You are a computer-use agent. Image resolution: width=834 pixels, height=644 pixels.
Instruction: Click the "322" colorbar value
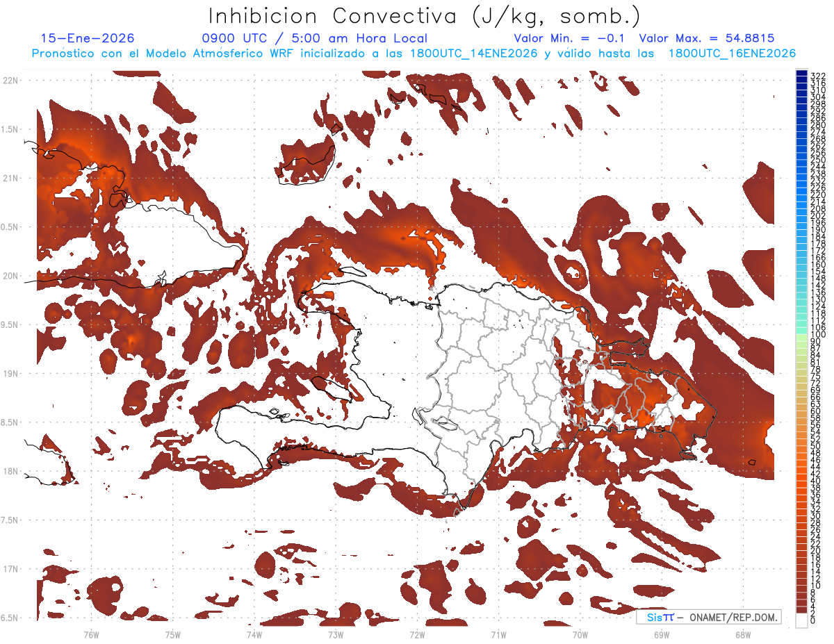tap(818, 76)
